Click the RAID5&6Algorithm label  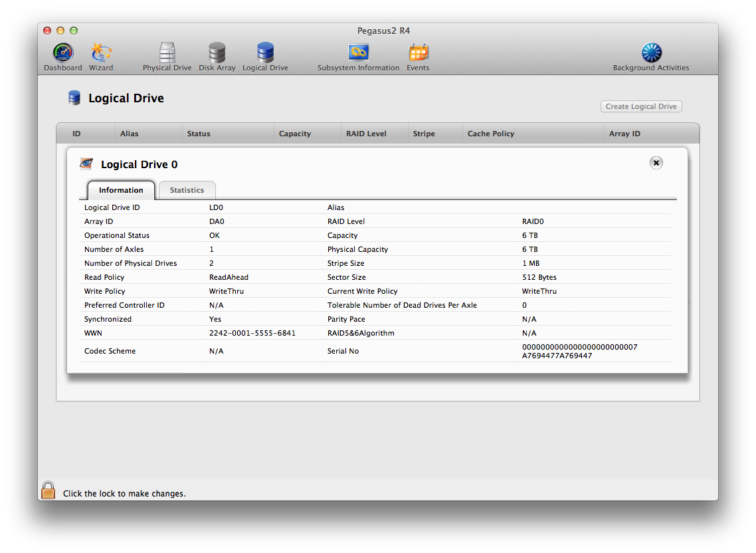(361, 333)
